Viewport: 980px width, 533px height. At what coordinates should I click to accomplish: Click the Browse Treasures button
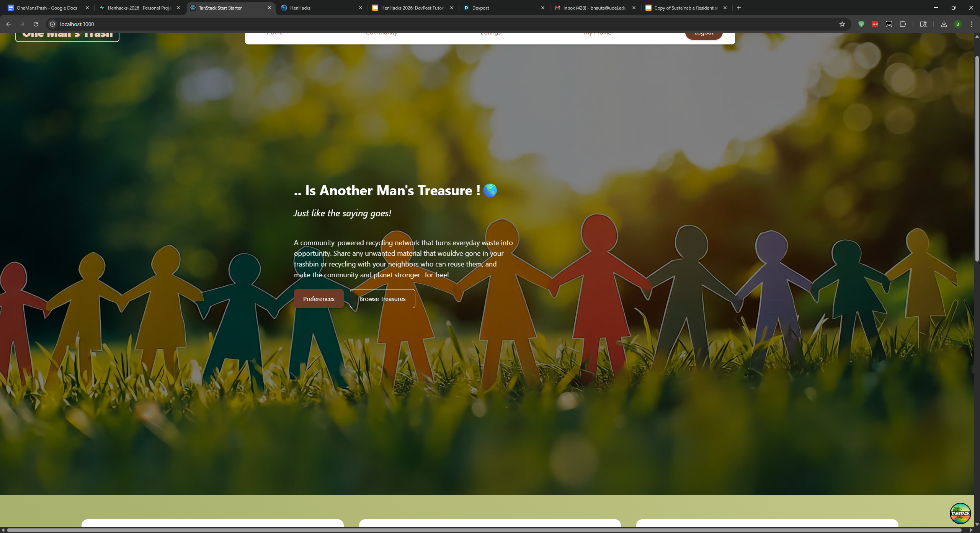point(382,299)
